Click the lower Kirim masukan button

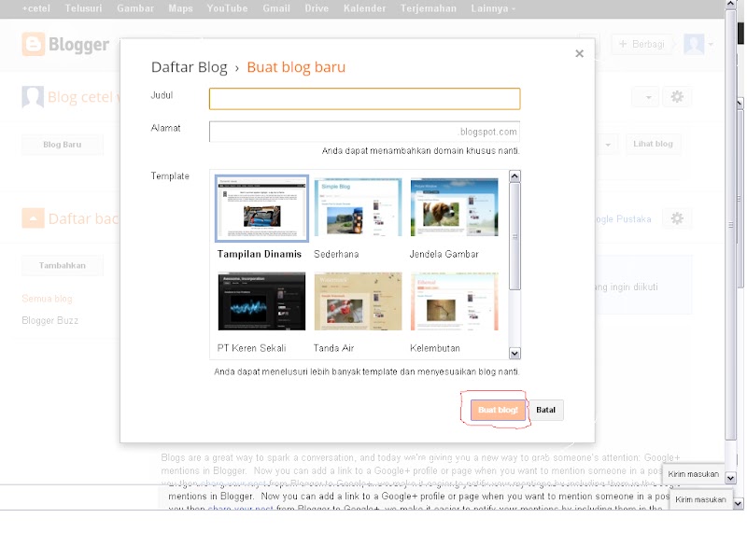pyautogui.click(x=700, y=499)
